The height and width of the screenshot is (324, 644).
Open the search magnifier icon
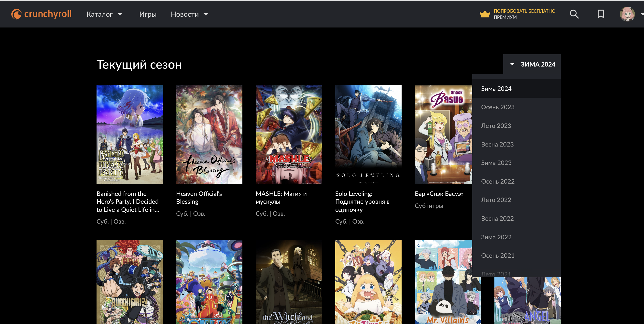pyautogui.click(x=574, y=14)
